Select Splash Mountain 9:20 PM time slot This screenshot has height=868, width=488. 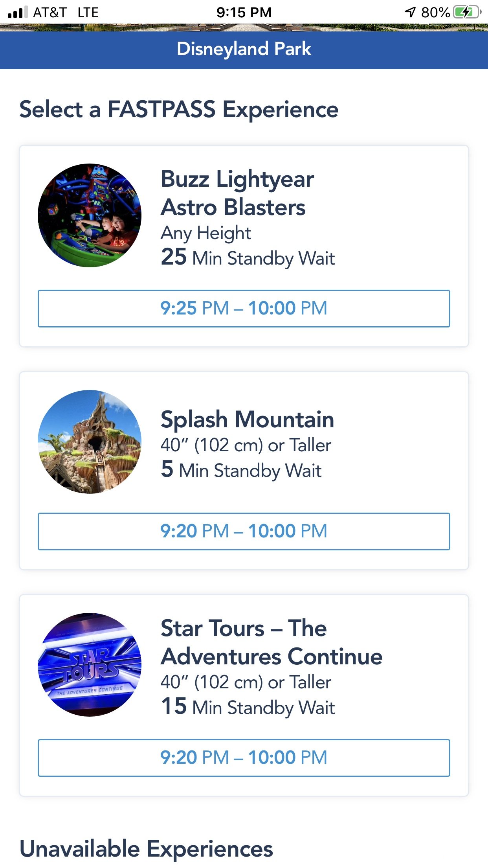[244, 531]
